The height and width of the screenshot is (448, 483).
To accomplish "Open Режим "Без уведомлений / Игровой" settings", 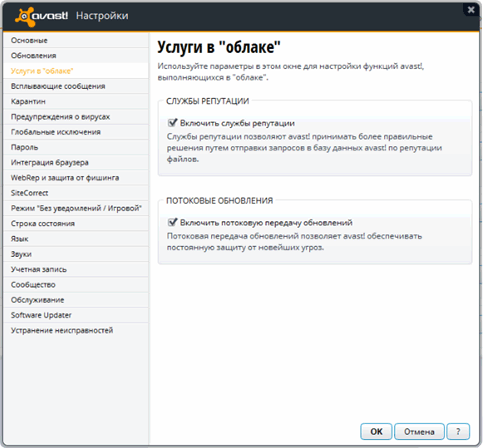I will [x=76, y=208].
